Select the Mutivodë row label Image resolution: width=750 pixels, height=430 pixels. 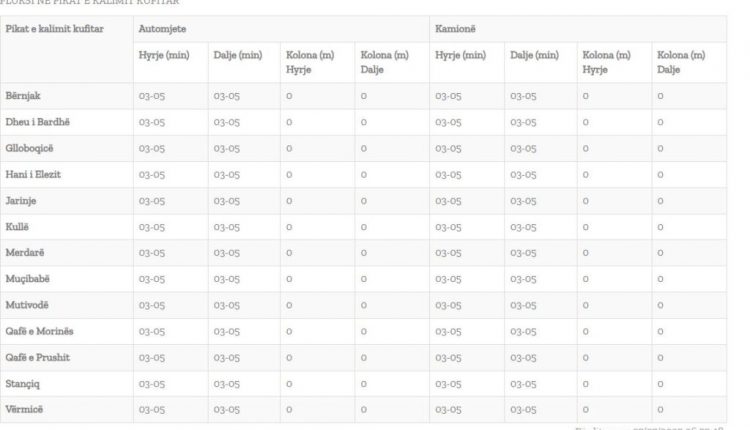(x=27, y=305)
